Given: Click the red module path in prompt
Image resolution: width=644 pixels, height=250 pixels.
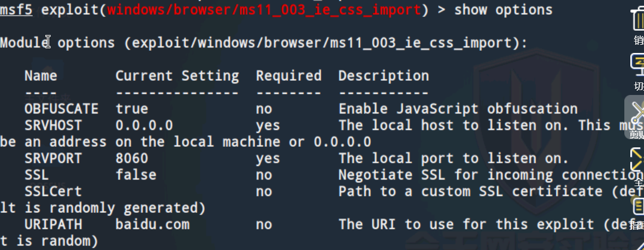Looking at the screenshot, I should 264,9.
